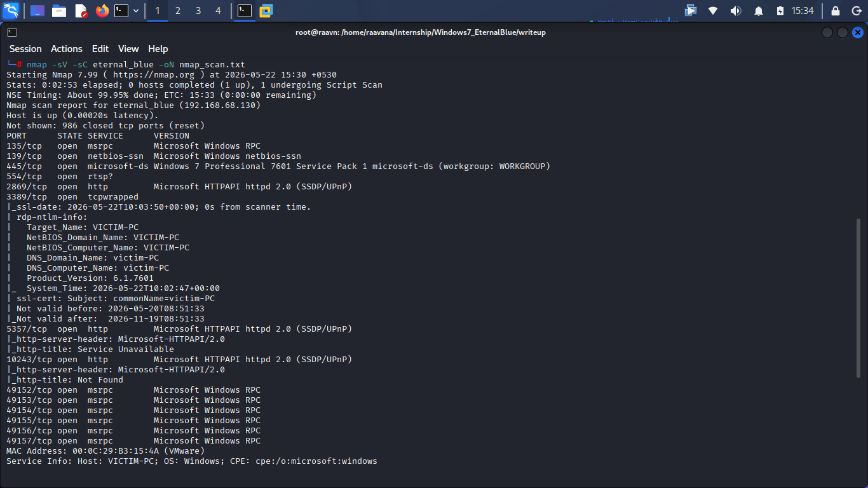Click the log out icon
The width and height of the screenshot is (868, 488).
856,11
